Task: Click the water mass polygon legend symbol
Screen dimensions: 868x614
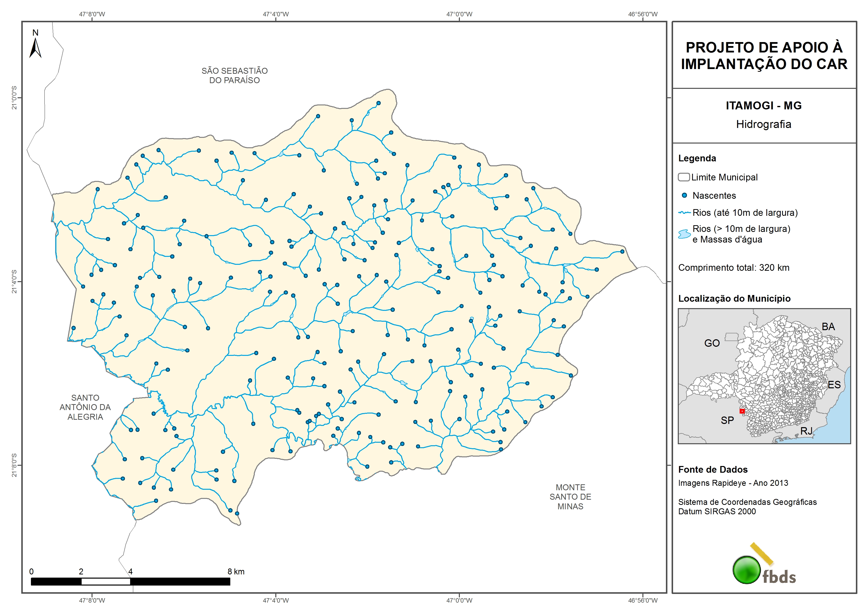Action: point(684,234)
